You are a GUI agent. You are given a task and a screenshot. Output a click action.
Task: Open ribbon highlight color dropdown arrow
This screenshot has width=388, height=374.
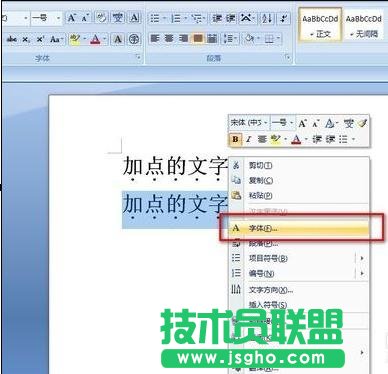coord(84,39)
